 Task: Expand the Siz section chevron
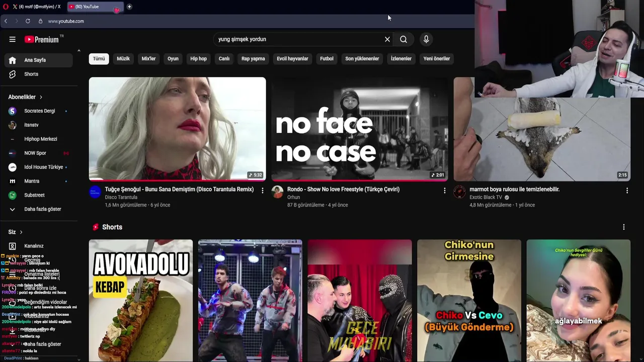click(x=21, y=232)
